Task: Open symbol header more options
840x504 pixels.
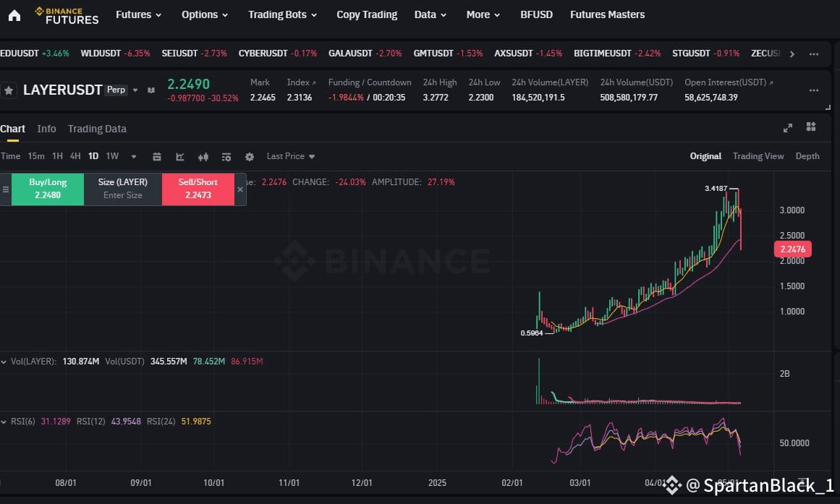Action: click(814, 90)
